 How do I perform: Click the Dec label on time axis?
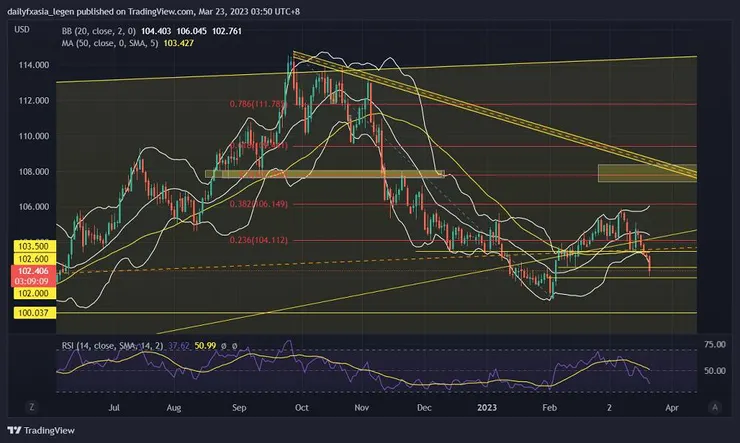(424, 408)
